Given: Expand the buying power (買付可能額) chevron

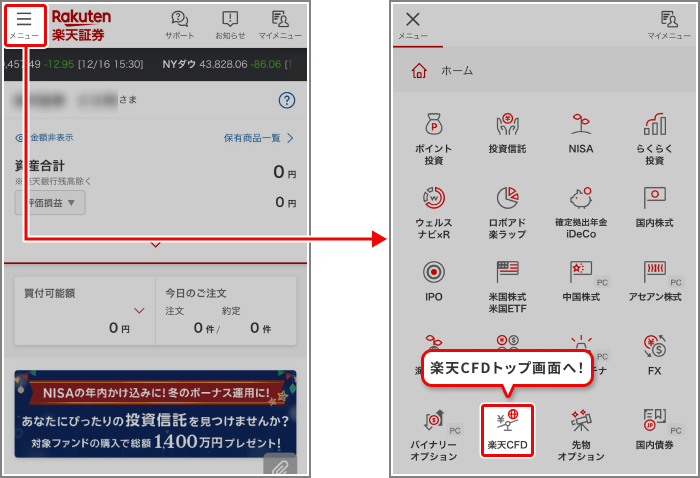Looking at the screenshot, I should (x=139, y=311).
